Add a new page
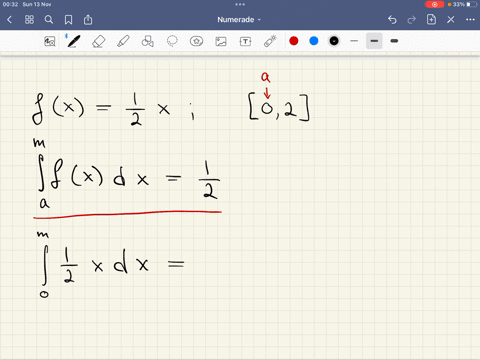Image resolution: width=480 pixels, height=360 pixels. click(431, 19)
